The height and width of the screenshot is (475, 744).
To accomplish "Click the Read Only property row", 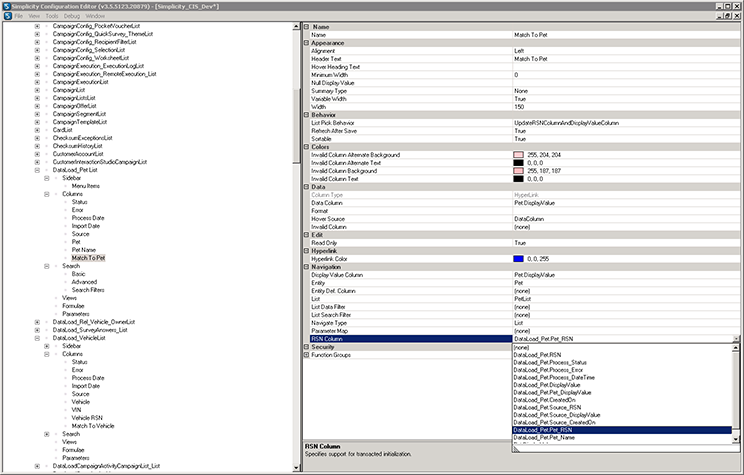I will [524, 243].
